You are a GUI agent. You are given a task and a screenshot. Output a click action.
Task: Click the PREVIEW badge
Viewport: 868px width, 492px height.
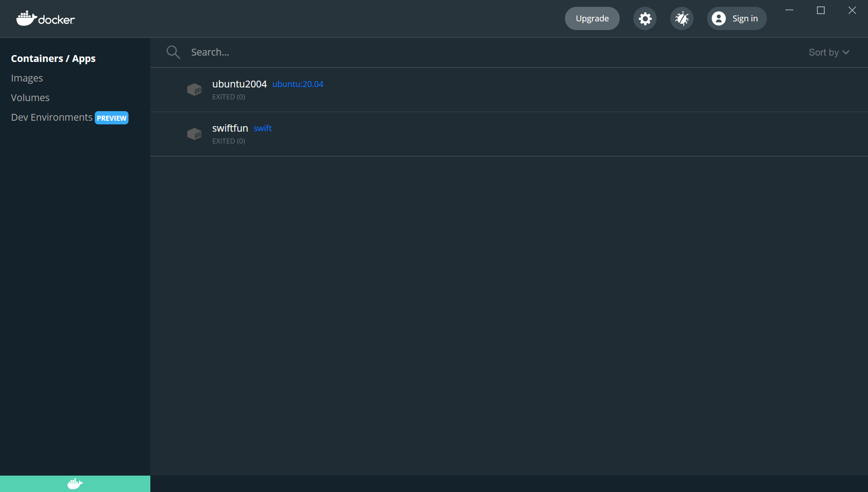tap(112, 118)
